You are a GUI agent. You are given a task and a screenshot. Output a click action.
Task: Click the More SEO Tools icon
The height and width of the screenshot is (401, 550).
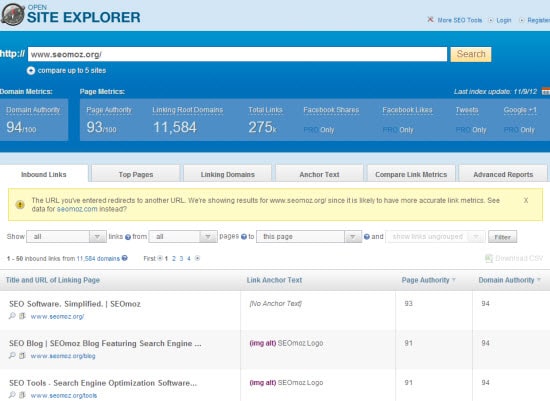click(430, 20)
